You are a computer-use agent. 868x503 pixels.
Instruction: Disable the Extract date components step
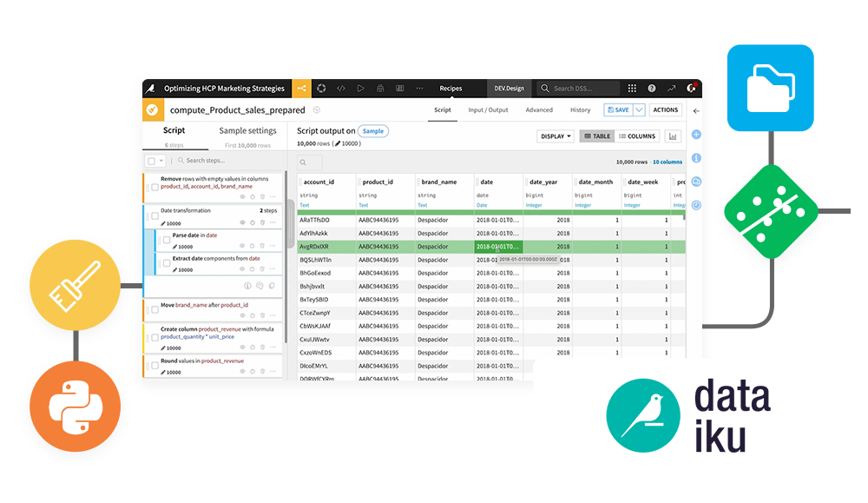[x=253, y=269]
